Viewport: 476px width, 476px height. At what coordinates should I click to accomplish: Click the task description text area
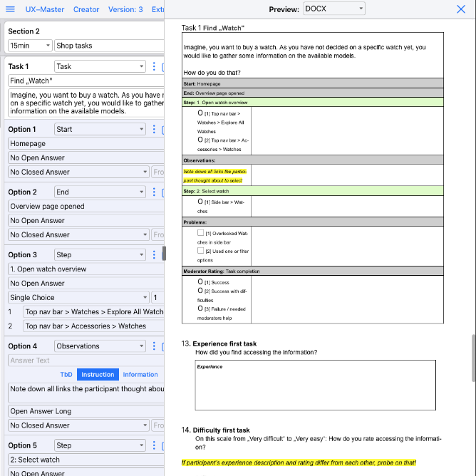[86, 103]
